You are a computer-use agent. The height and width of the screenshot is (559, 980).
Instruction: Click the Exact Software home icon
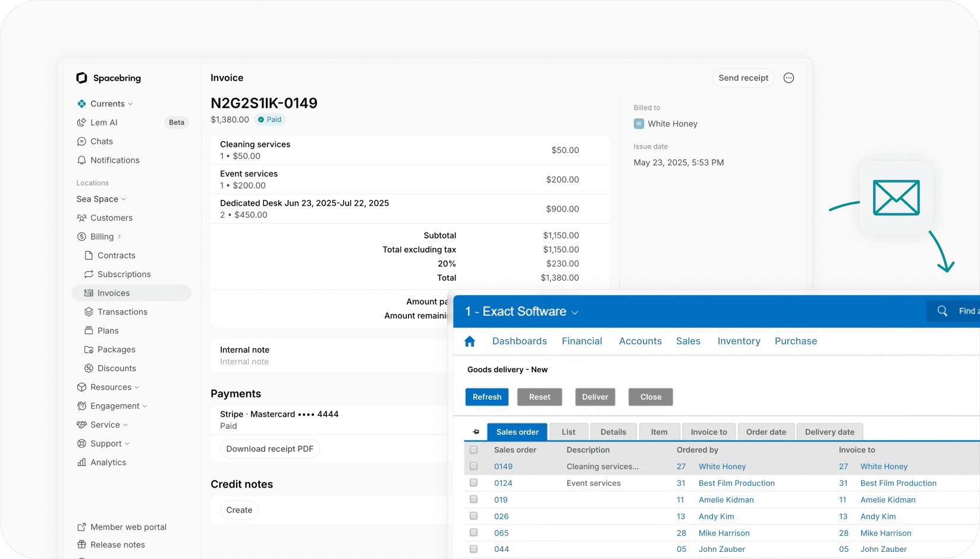pyautogui.click(x=470, y=341)
